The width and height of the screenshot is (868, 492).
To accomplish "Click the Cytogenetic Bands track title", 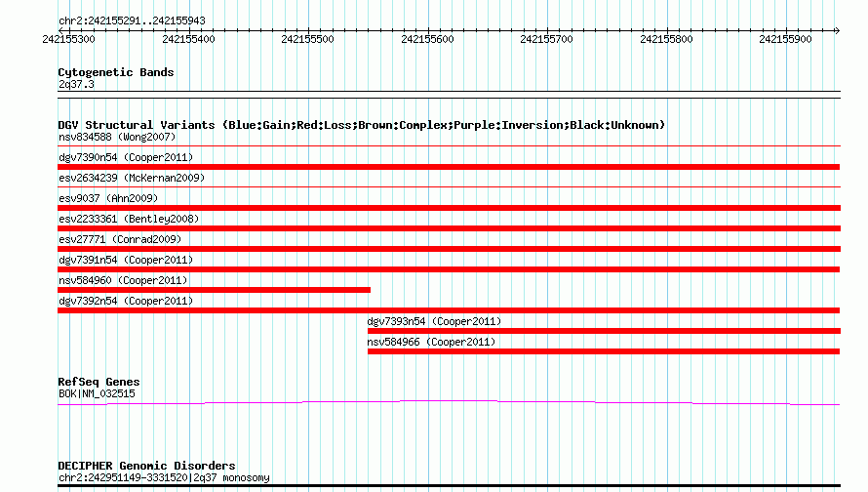I will click(x=116, y=72).
